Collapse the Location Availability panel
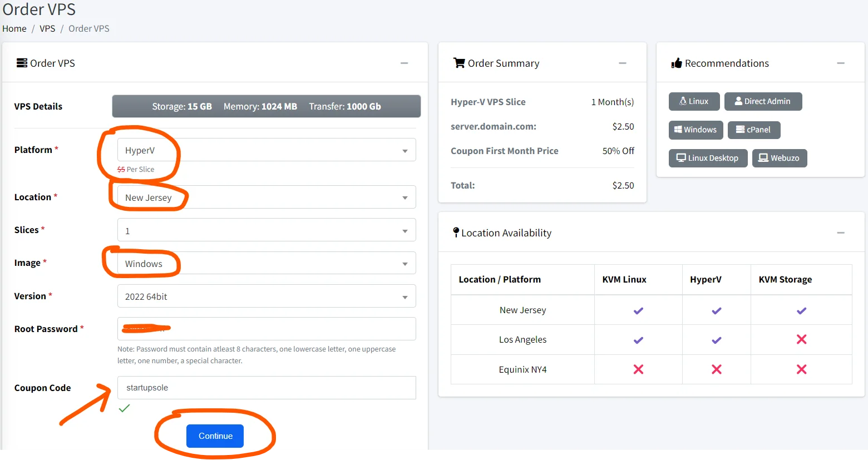868x460 pixels. pos(841,233)
